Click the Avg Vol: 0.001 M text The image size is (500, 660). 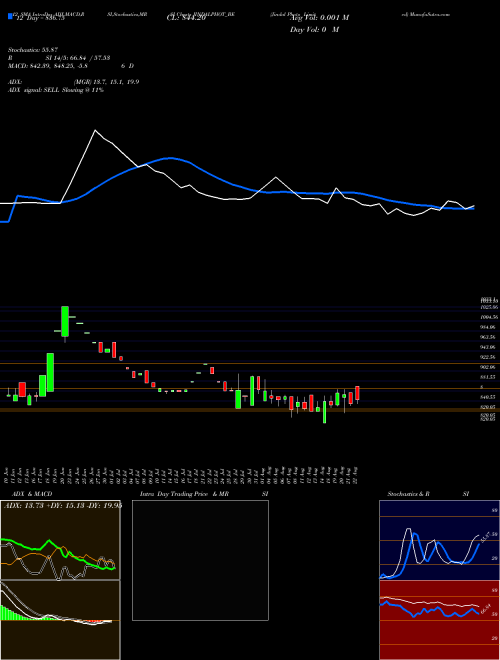(x=320, y=18)
